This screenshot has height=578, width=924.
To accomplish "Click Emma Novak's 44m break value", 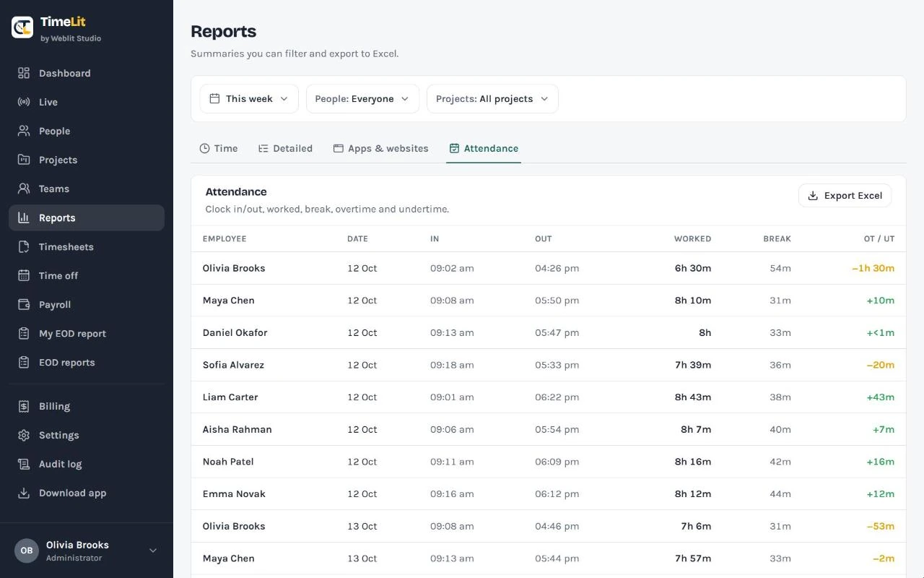I will tap(780, 493).
